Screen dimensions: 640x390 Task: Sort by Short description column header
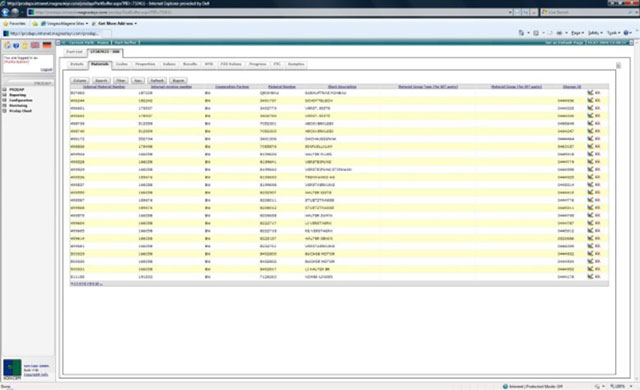point(342,87)
